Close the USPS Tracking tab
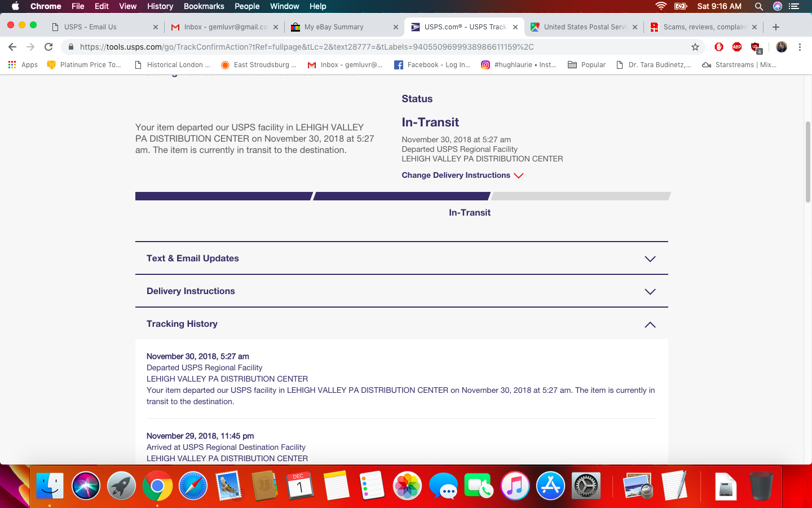Image resolution: width=812 pixels, height=508 pixels. click(515, 27)
